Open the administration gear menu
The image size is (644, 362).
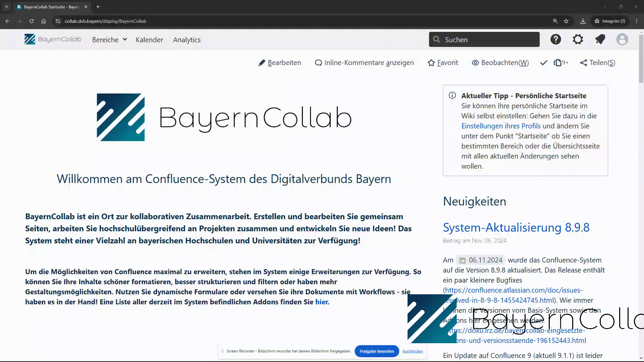pyautogui.click(x=578, y=40)
